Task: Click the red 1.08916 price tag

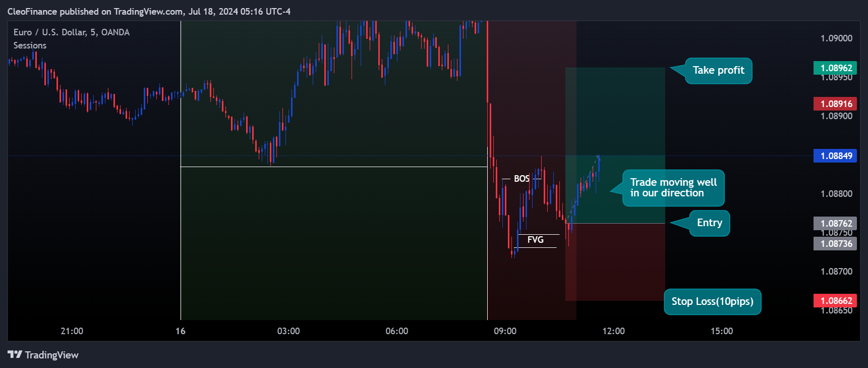Action: coord(835,104)
